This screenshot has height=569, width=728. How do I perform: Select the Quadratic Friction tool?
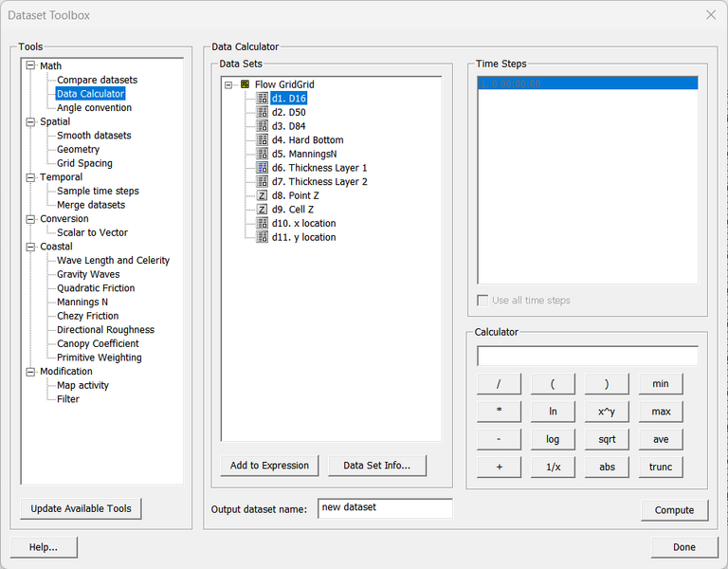(96, 288)
